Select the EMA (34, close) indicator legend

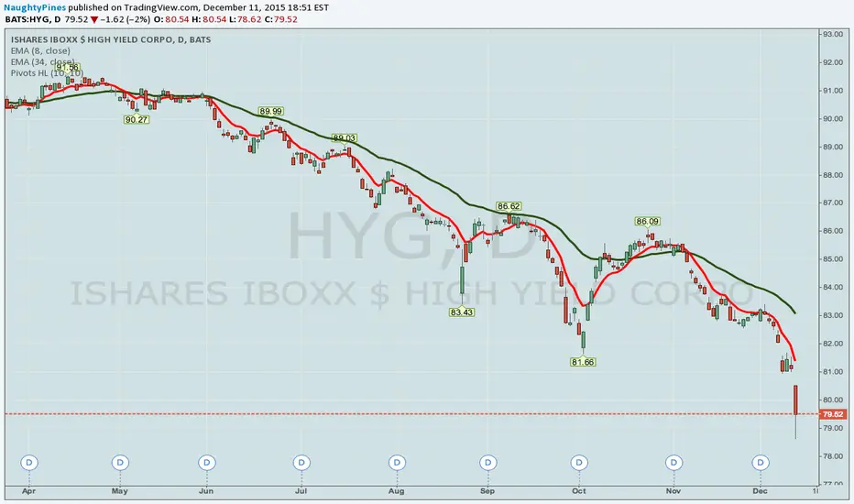pyautogui.click(x=42, y=62)
